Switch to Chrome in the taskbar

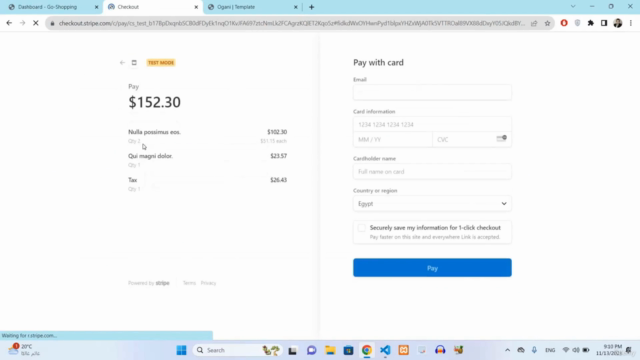[x=367, y=350]
